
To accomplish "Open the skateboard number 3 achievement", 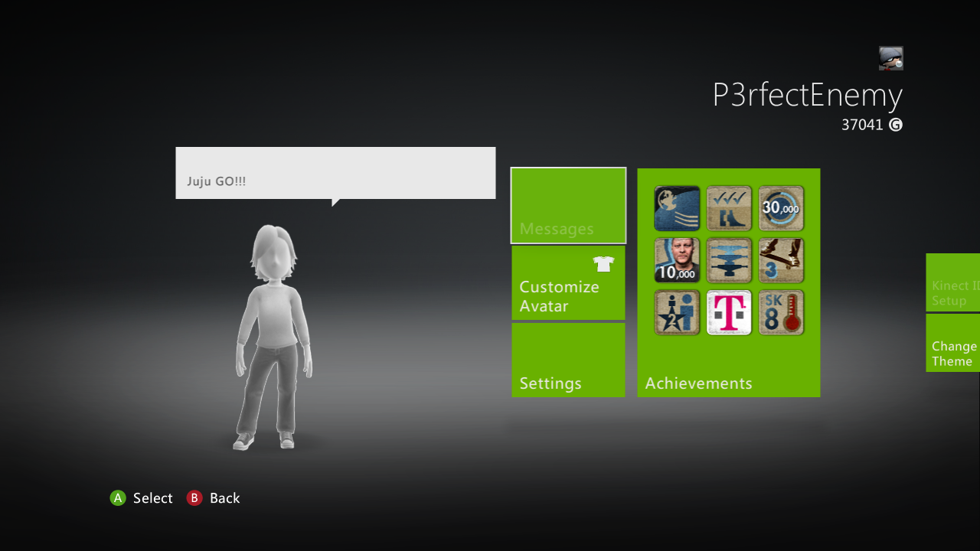I will point(781,260).
